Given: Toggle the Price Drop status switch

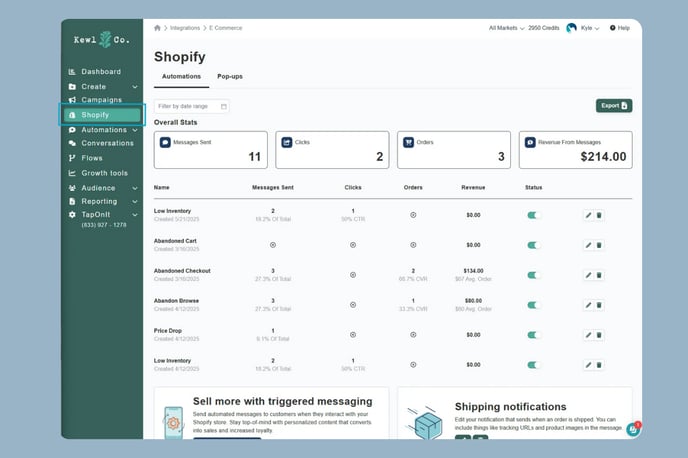Looking at the screenshot, I should 534,335.
